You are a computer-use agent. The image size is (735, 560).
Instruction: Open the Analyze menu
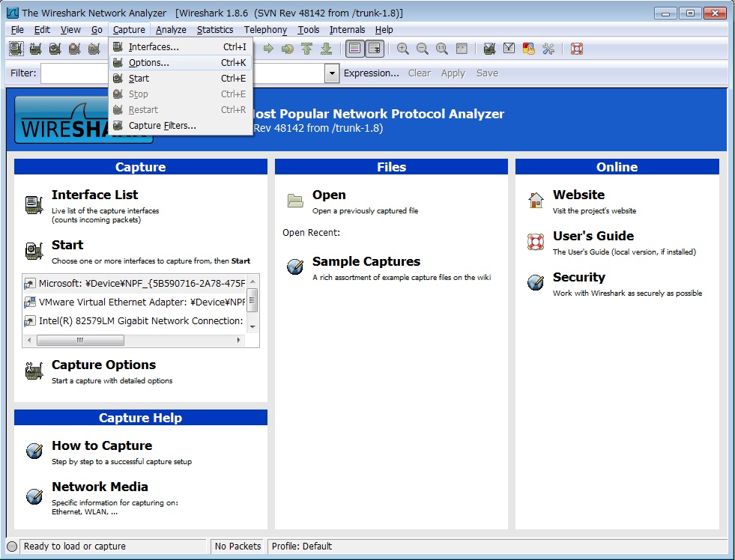[x=171, y=29]
